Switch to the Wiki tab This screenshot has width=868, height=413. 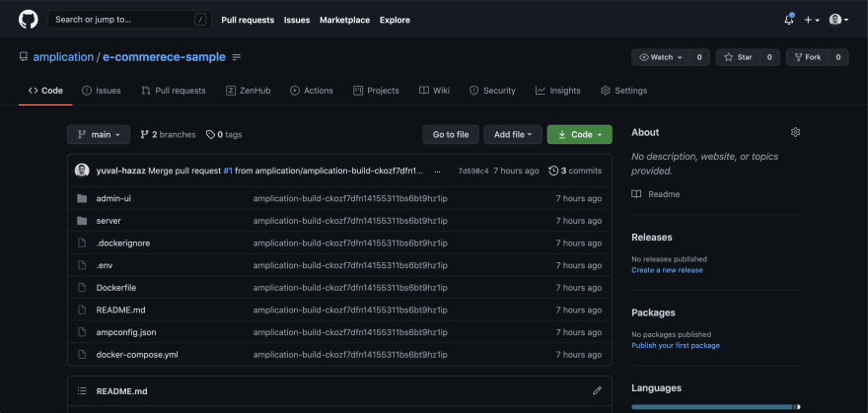tap(434, 91)
